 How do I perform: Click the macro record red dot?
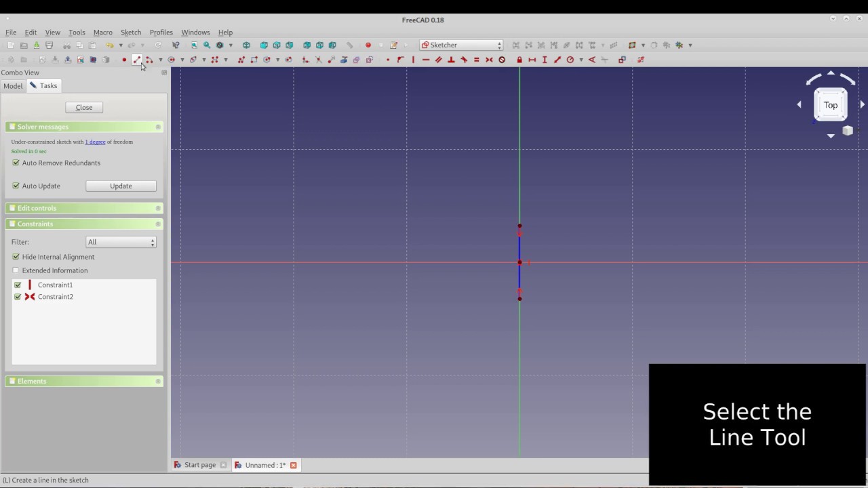point(368,45)
